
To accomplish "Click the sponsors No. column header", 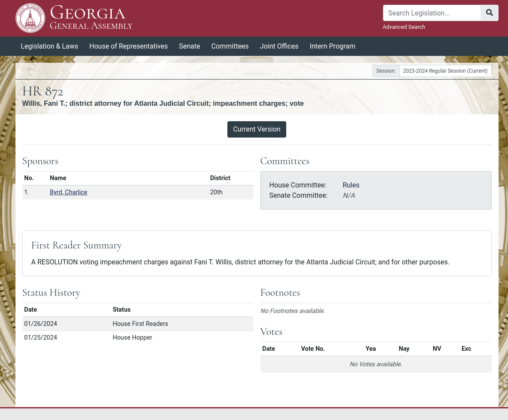I will (29, 178).
